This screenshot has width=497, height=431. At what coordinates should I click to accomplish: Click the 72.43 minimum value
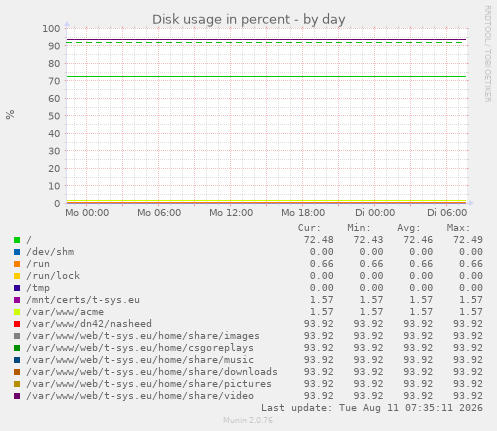(x=368, y=240)
